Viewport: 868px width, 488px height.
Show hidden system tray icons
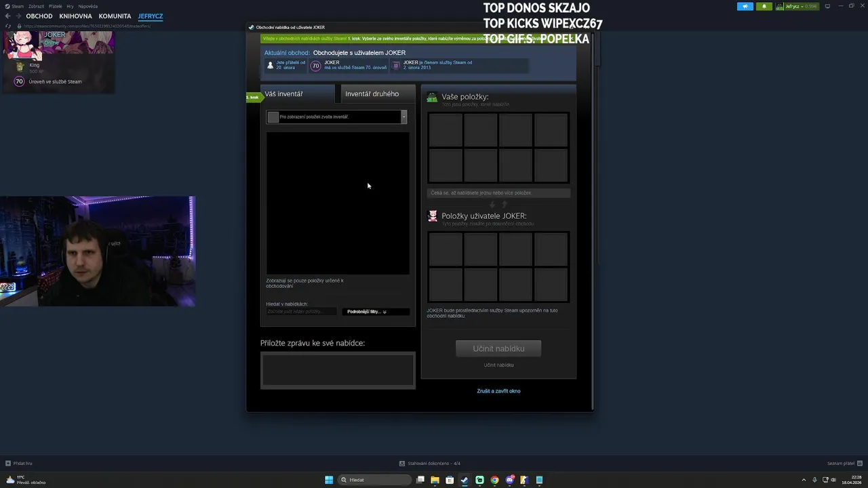(x=804, y=480)
